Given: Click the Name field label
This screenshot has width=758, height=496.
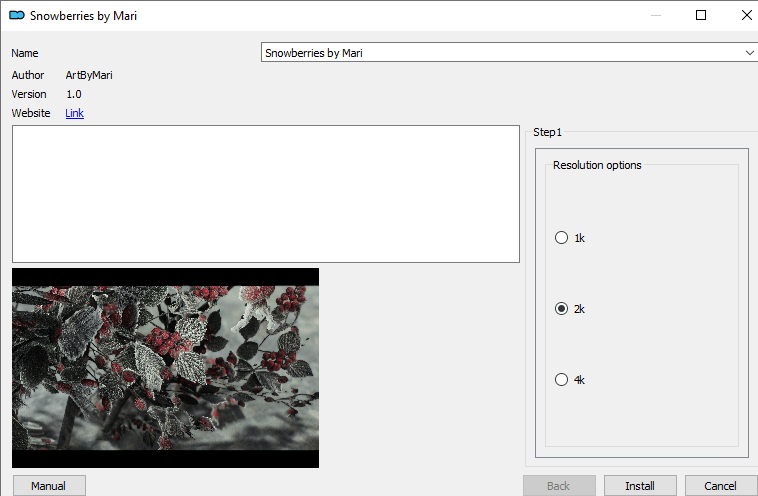Looking at the screenshot, I should coord(25,53).
